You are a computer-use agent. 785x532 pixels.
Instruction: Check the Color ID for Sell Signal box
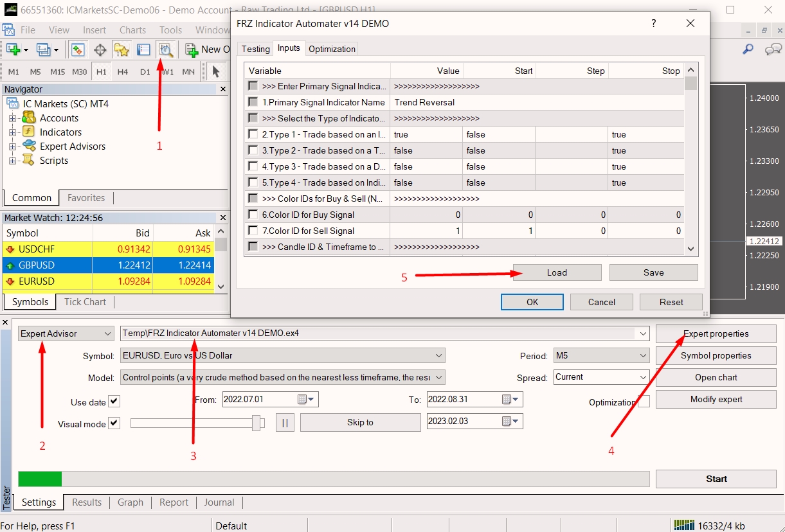(x=253, y=231)
